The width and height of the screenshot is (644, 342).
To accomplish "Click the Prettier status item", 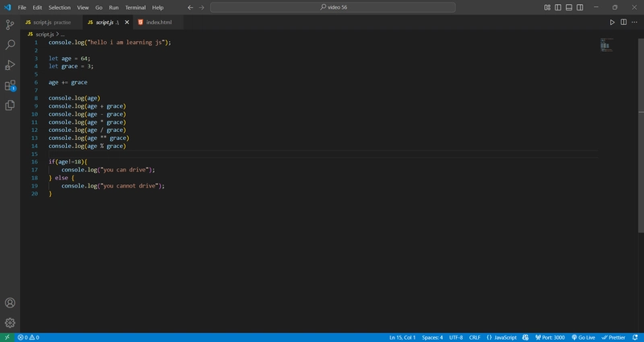I will point(613,337).
